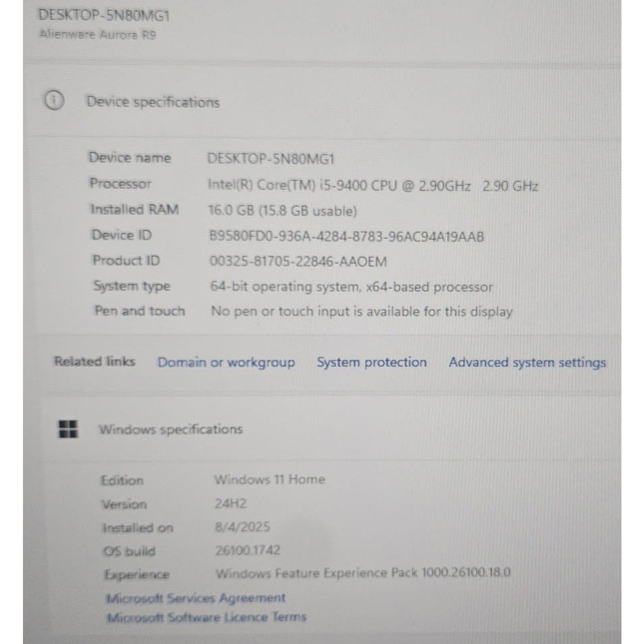Image resolution: width=644 pixels, height=644 pixels.
Task: Click the Intel Core i5-9400 processor value
Action: 372,186
